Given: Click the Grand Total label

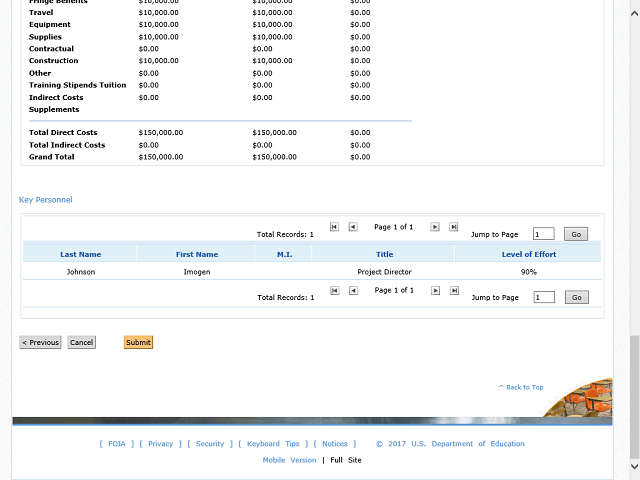Looking at the screenshot, I should click(x=51, y=157).
